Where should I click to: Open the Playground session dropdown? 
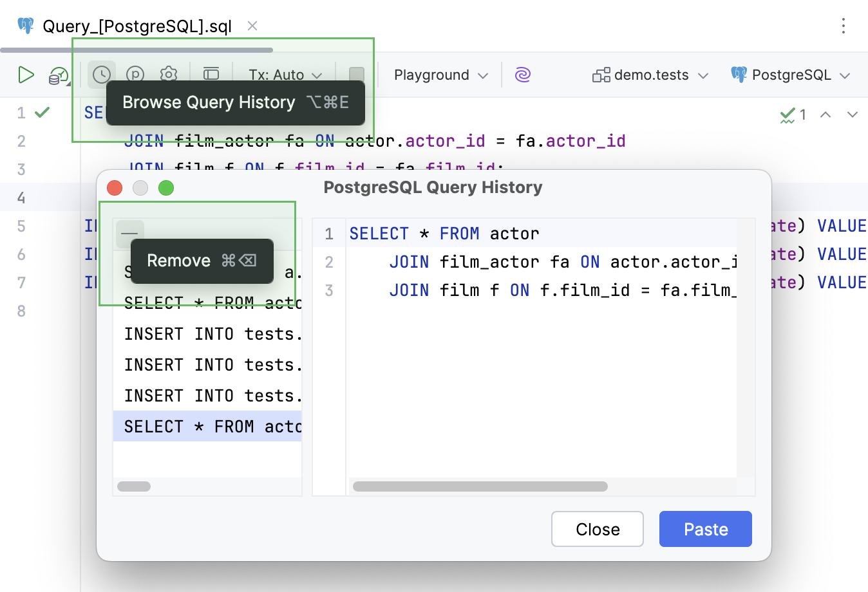pyautogui.click(x=440, y=75)
